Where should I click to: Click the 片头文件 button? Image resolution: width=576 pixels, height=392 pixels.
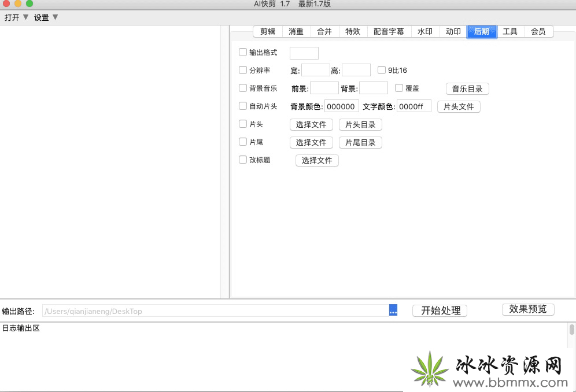point(459,106)
